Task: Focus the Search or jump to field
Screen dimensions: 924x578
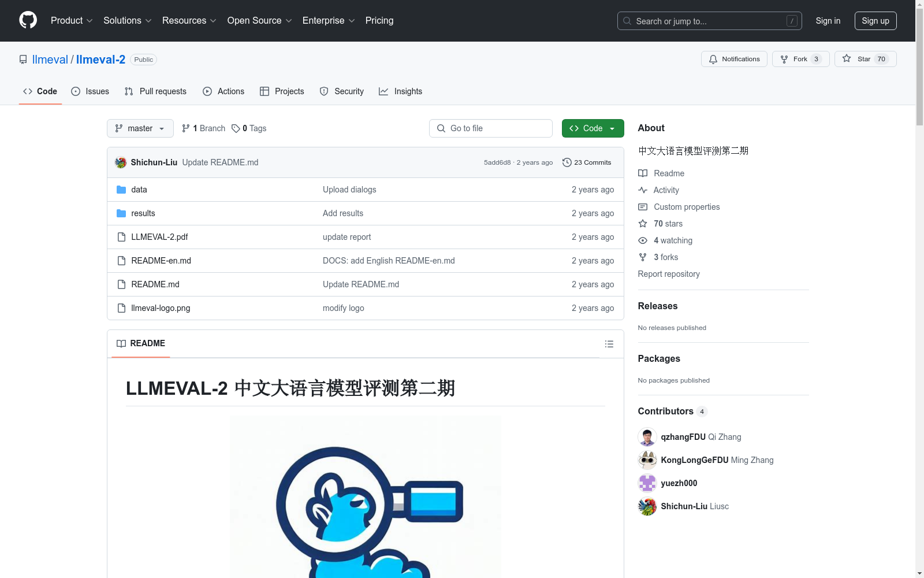Action: click(709, 21)
